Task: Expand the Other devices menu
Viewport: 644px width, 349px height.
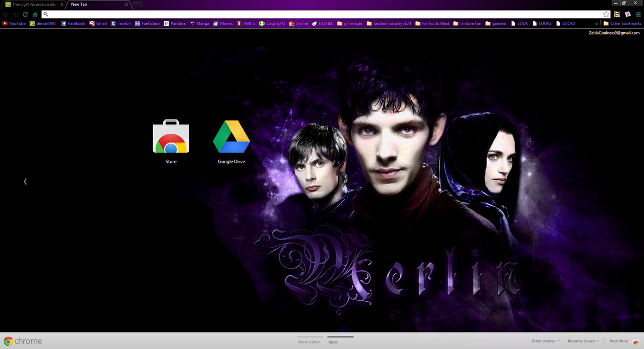Action: (x=544, y=341)
